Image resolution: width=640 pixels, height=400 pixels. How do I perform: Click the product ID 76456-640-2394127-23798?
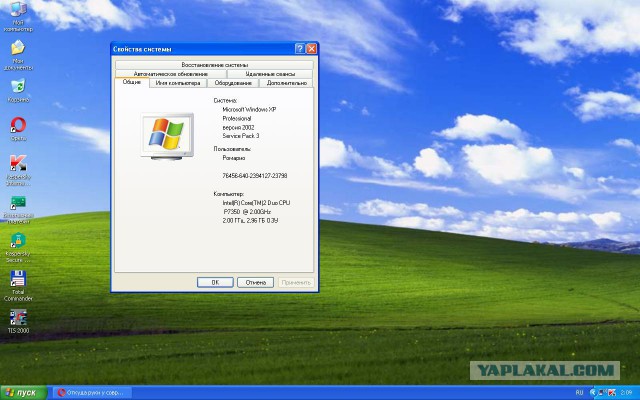pos(254,176)
